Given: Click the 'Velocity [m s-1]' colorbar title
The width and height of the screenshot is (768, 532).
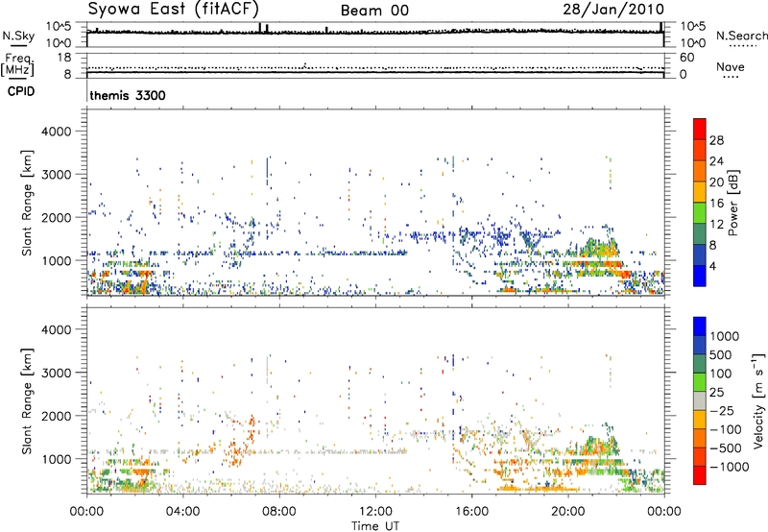Looking at the screenshot, I should tap(758, 400).
